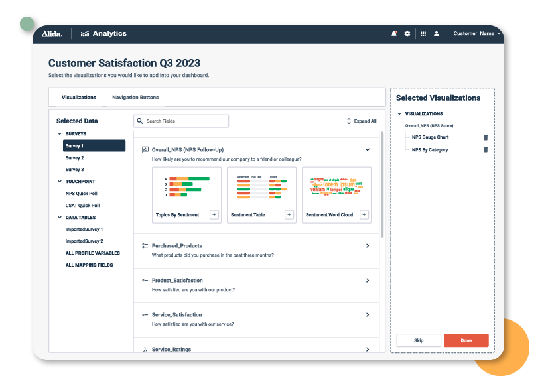Click the Skip button
This screenshot has height=392, width=546.
[419, 340]
